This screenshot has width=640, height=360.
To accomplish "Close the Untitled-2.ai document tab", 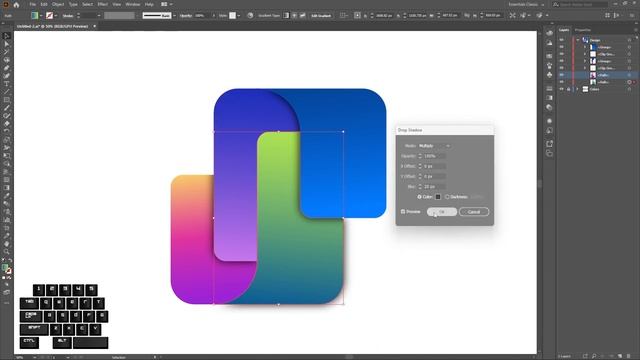I will click(x=95, y=26).
